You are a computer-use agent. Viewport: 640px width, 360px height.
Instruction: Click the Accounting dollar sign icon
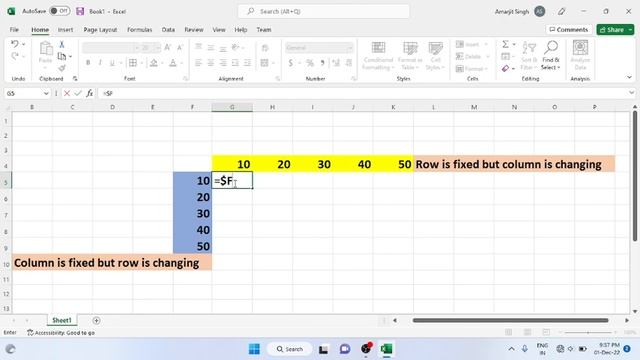click(291, 63)
